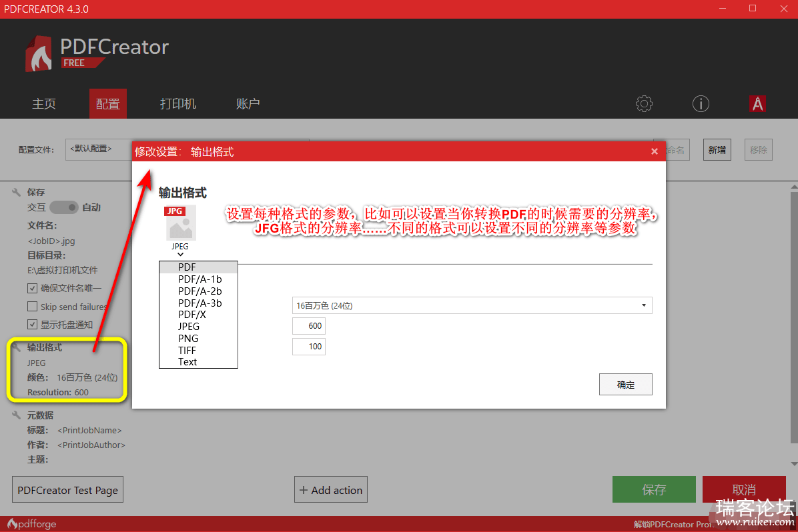
Task: Click the red PDF Architect icon
Action: (757, 104)
